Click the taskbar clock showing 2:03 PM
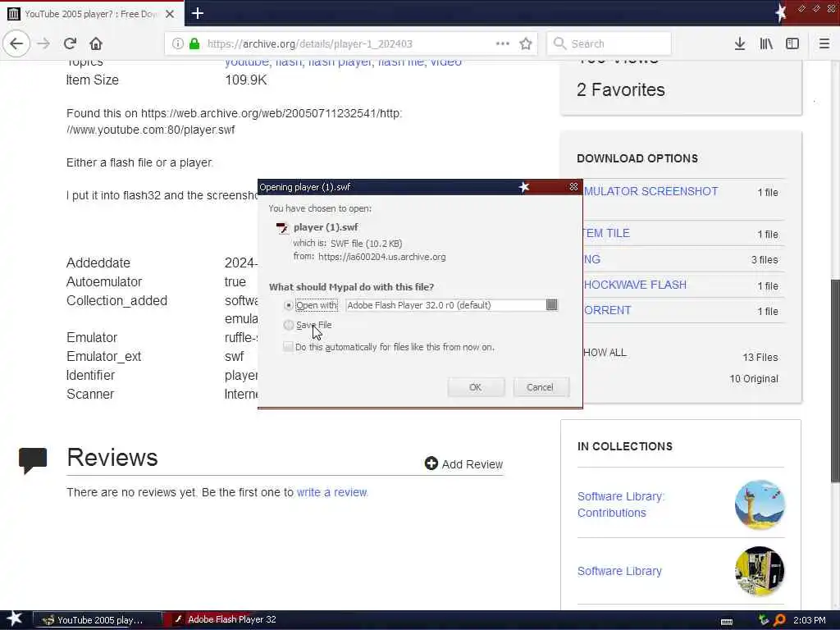Viewport: 840px width, 630px height. [809, 620]
